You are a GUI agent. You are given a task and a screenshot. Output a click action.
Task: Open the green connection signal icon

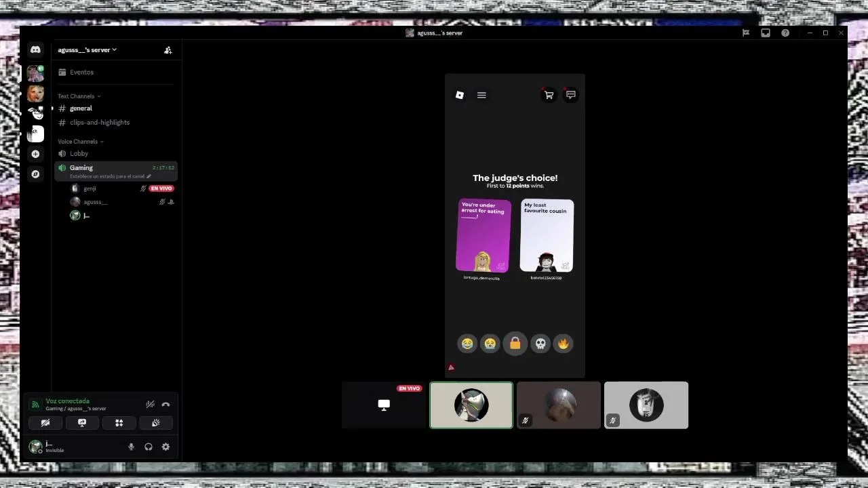click(35, 405)
